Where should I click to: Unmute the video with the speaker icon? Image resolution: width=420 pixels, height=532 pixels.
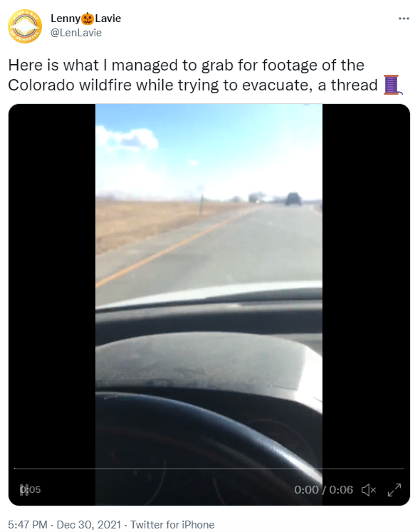369,489
